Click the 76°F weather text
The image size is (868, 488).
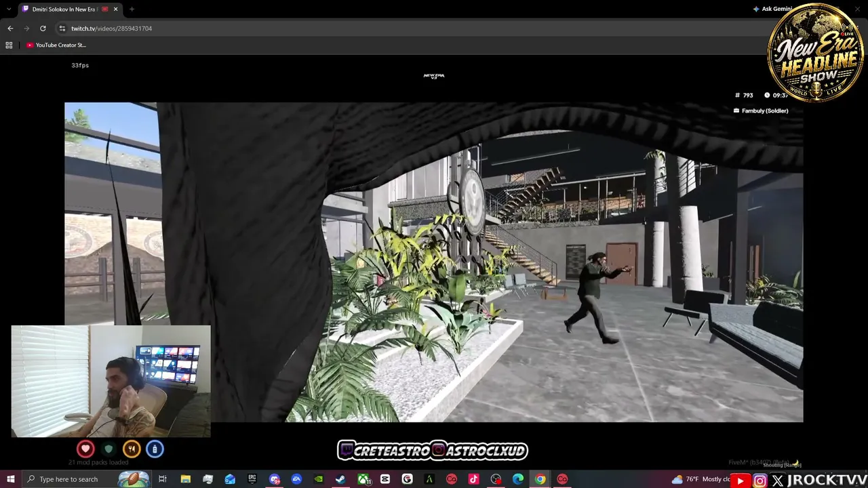(692, 479)
